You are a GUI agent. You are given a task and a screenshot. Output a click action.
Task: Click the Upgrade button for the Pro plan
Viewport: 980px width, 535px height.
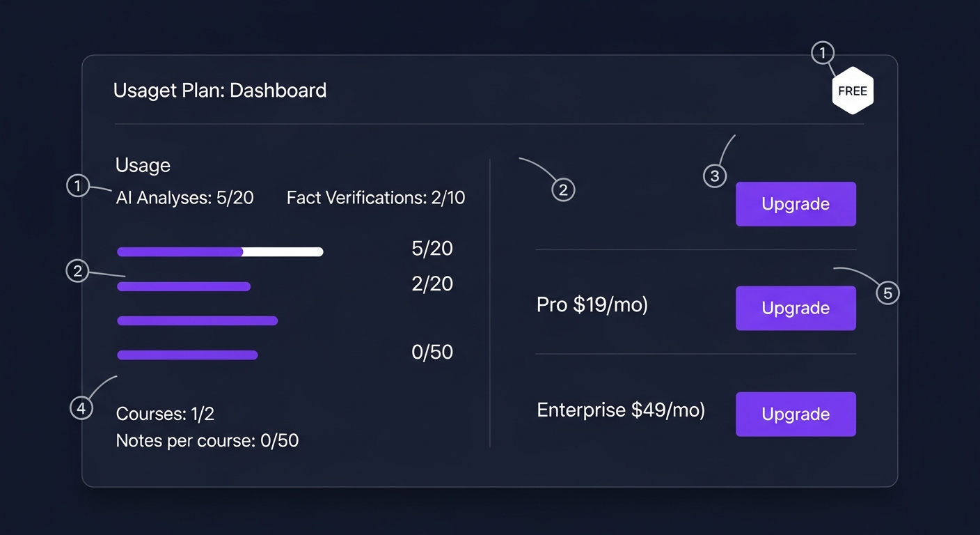pos(796,308)
